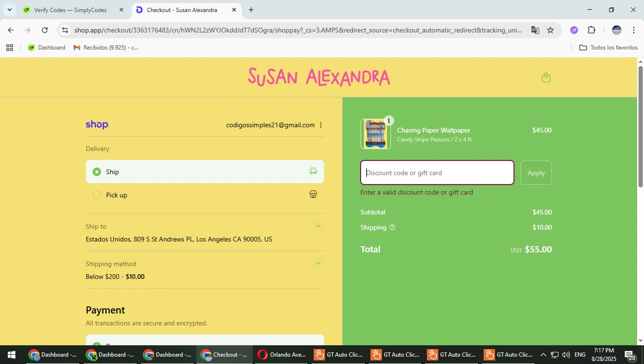Click the ENG language indicator in tray
Screen dimensions: 644x364
(x=580, y=355)
